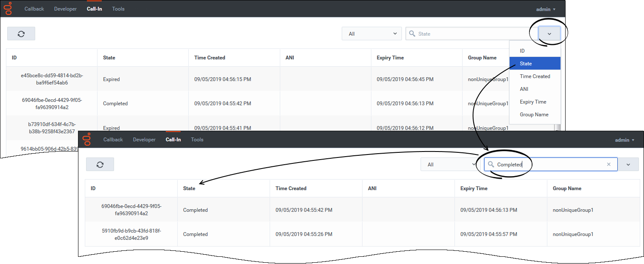Switch to the Callback tab in the upper window
The height and width of the screenshot is (264, 644).
(34, 9)
